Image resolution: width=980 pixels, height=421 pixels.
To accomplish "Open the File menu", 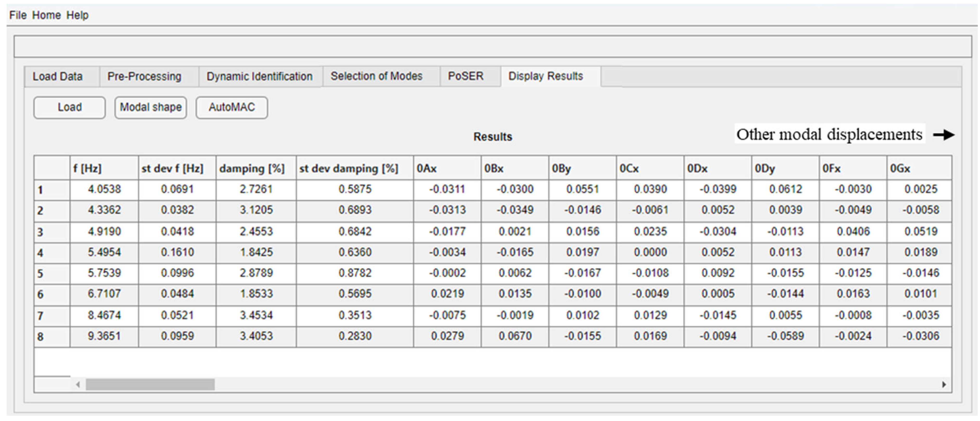I will (x=17, y=15).
